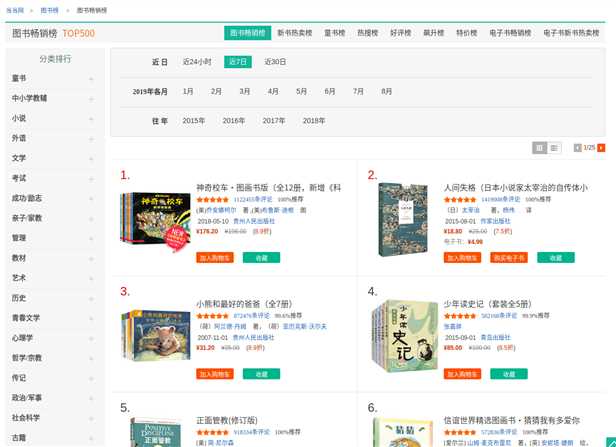Filter by 近24小时

point(197,62)
